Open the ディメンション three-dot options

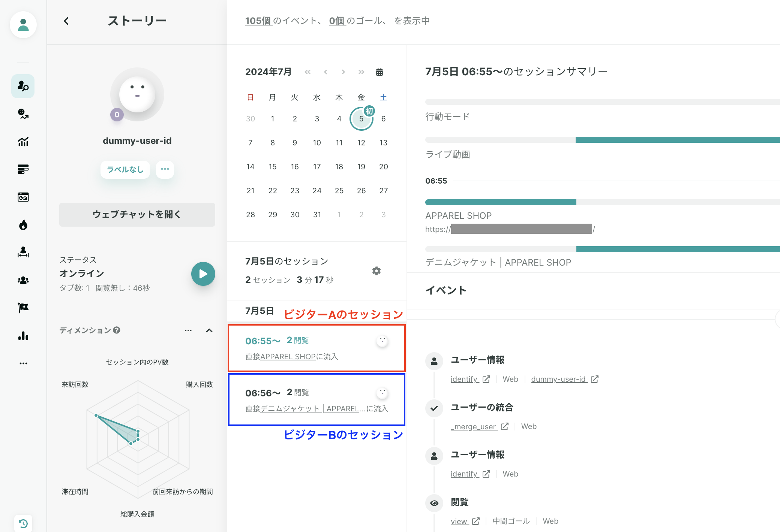(x=188, y=330)
